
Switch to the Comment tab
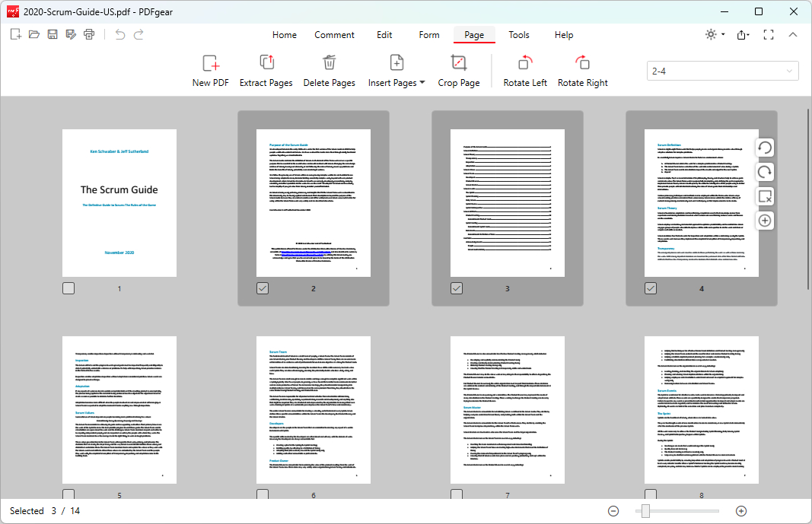pyautogui.click(x=334, y=35)
